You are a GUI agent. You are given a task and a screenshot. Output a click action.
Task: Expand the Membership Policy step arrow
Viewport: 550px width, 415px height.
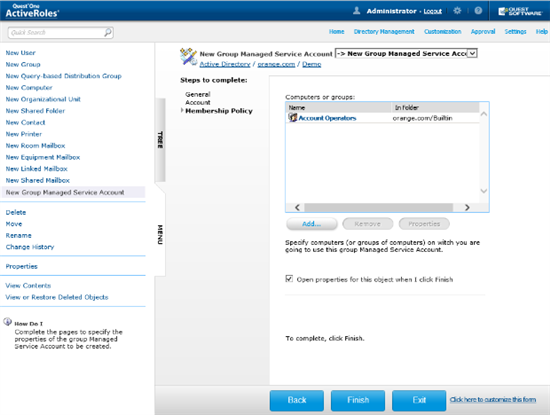tap(182, 111)
